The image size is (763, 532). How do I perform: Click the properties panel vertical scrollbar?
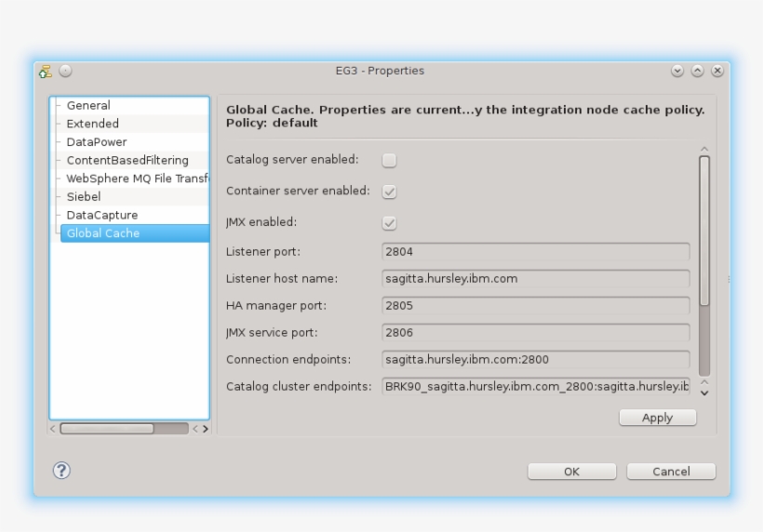pos(703,231)
